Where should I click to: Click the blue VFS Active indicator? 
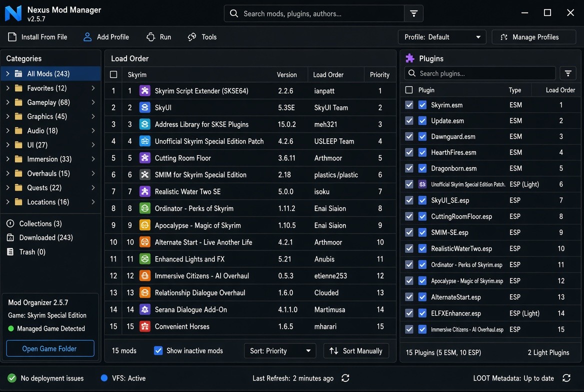(x=104, y=378)
